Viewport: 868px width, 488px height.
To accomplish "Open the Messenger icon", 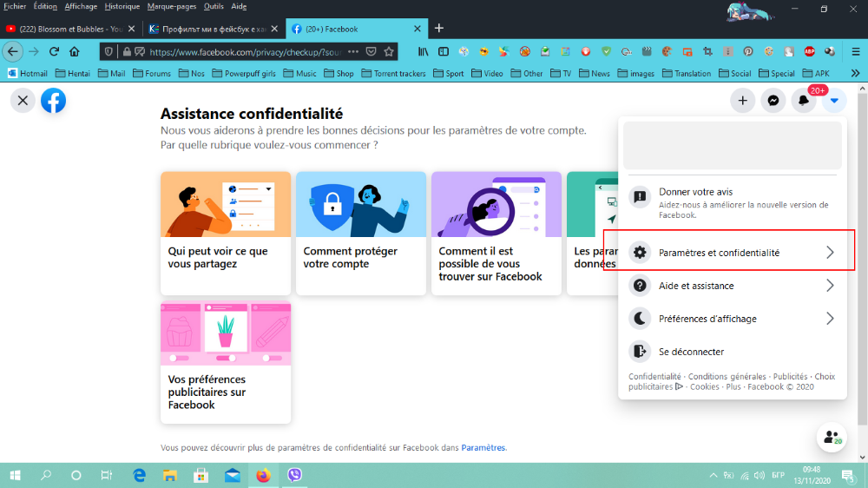I will click(x=773, y=101).
